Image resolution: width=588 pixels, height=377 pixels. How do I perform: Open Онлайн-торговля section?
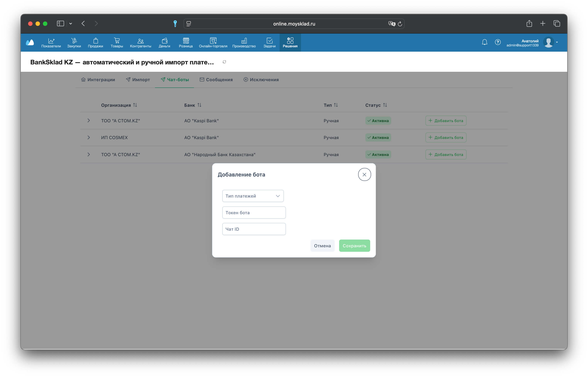213,43
